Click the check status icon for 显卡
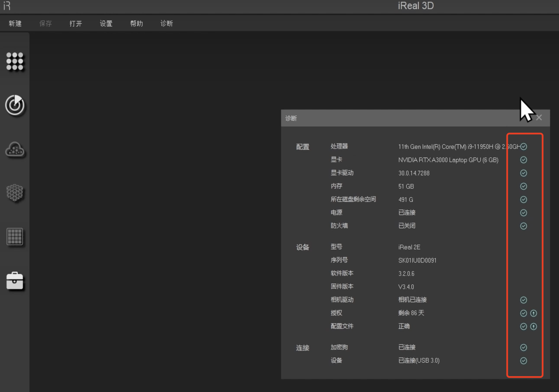Screen dimensions: 559x392 pyautogui.click(x=523, y=160)
